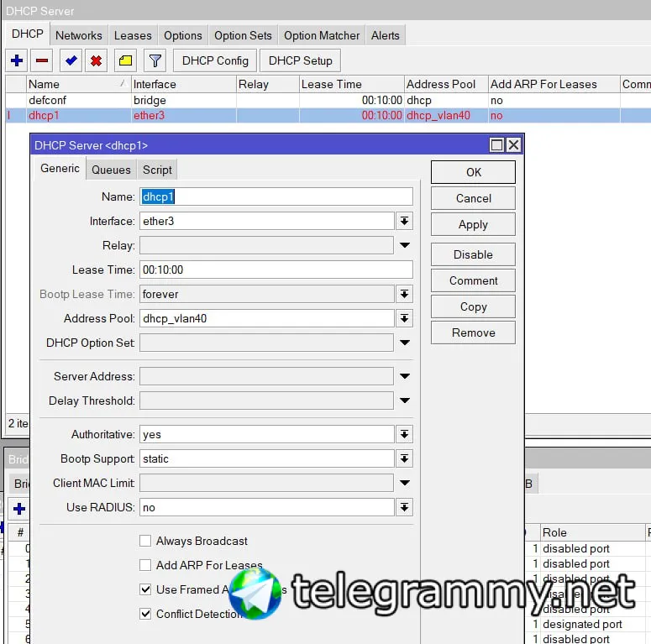Click the DHCP Setup button

(x=300, y=60)
